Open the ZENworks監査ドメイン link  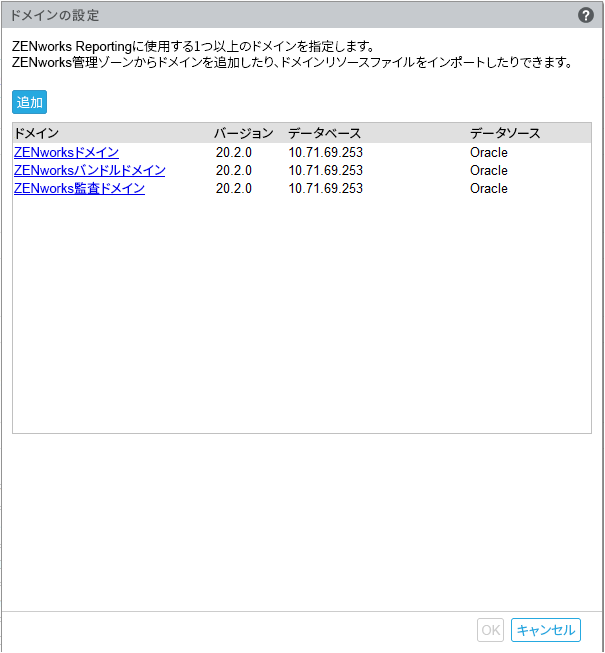pyautogui.click(x=79, y=188)
